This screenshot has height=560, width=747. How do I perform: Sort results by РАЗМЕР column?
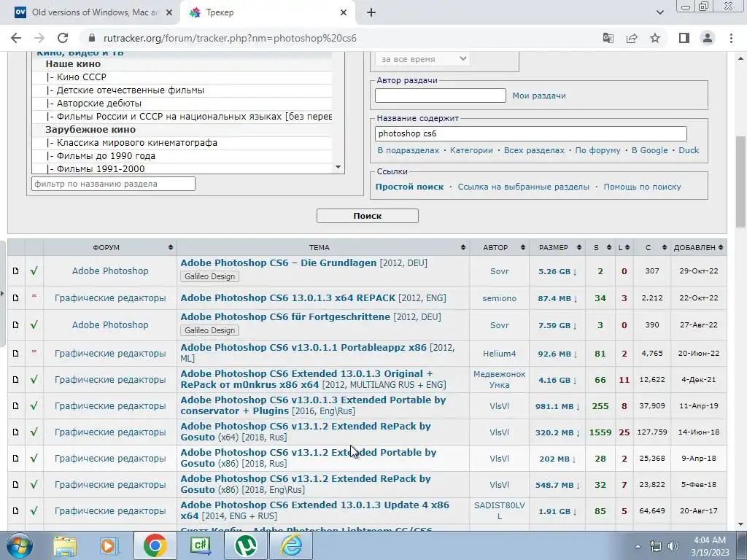click(x=557, y=248)
